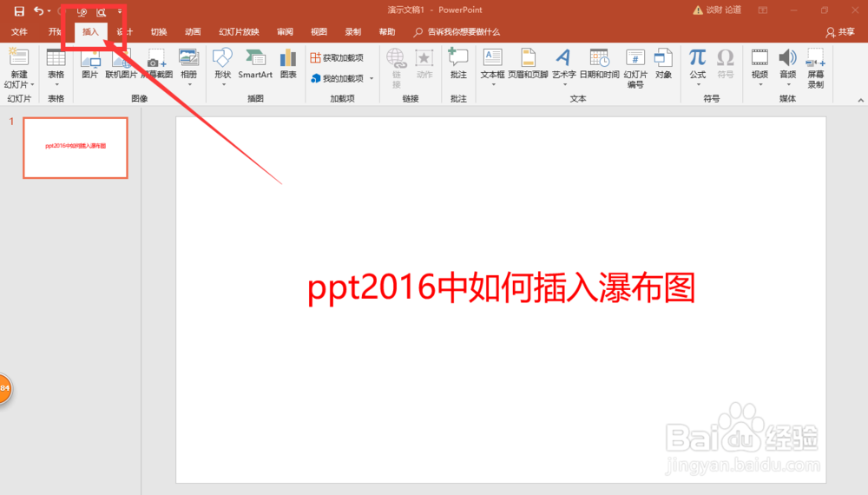Screen dimensions: 868x495
Task: Switch to the Review (审阅) tab
Action: point(285,32)
